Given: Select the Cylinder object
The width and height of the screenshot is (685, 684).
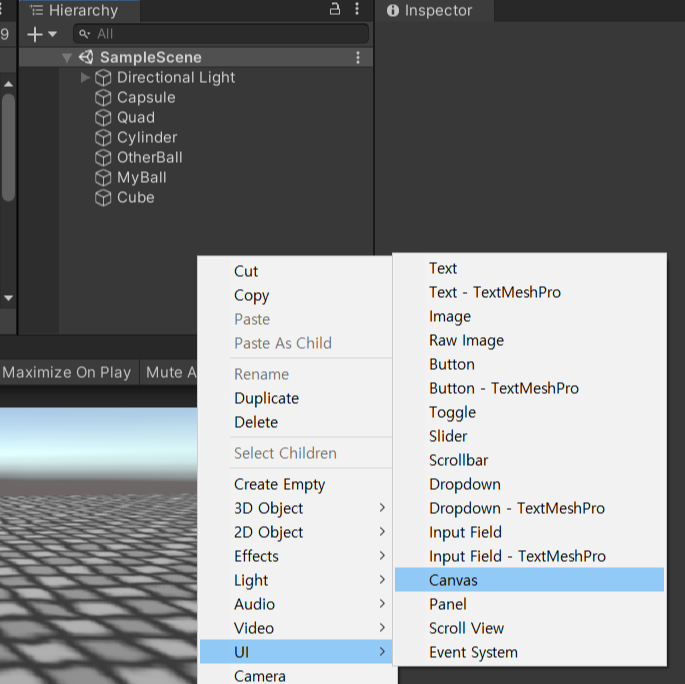Looking at the screenshot, I should click(147, 138).
